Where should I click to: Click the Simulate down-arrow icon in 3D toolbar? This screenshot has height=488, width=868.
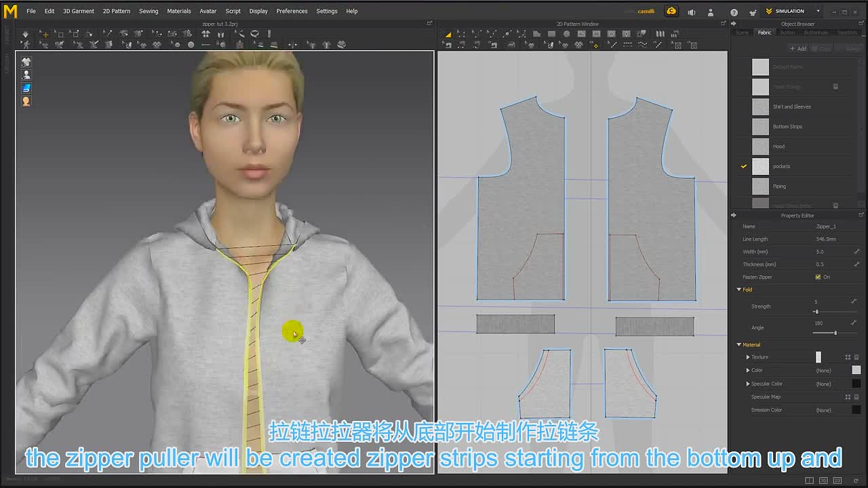click(x=25, y=34)
